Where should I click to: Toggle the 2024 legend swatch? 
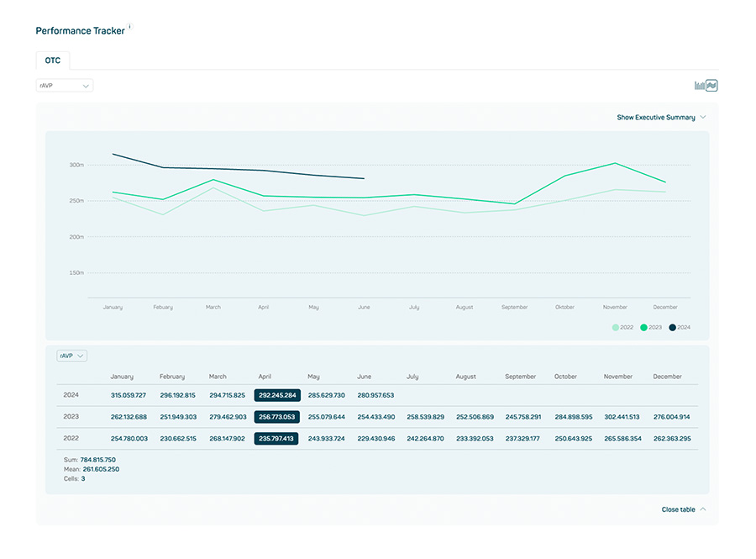(x=672, y=328)
